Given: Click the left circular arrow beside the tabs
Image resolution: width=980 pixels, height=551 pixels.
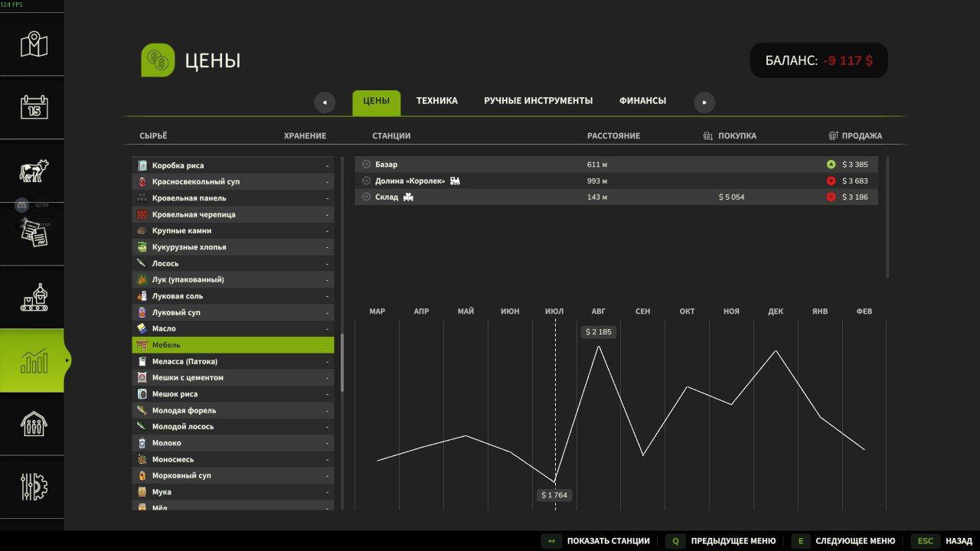Looking at the screenshot, I should coord(325,102).
